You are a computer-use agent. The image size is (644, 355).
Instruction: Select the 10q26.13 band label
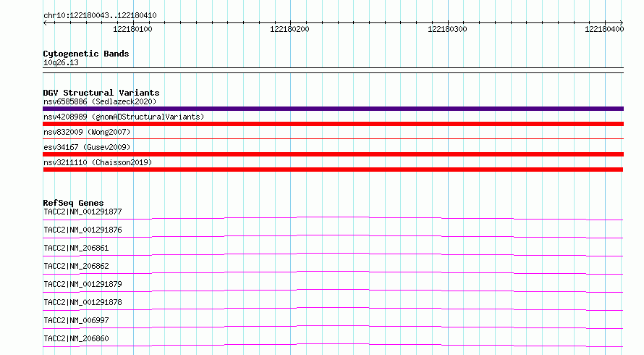tap(61, 62)
